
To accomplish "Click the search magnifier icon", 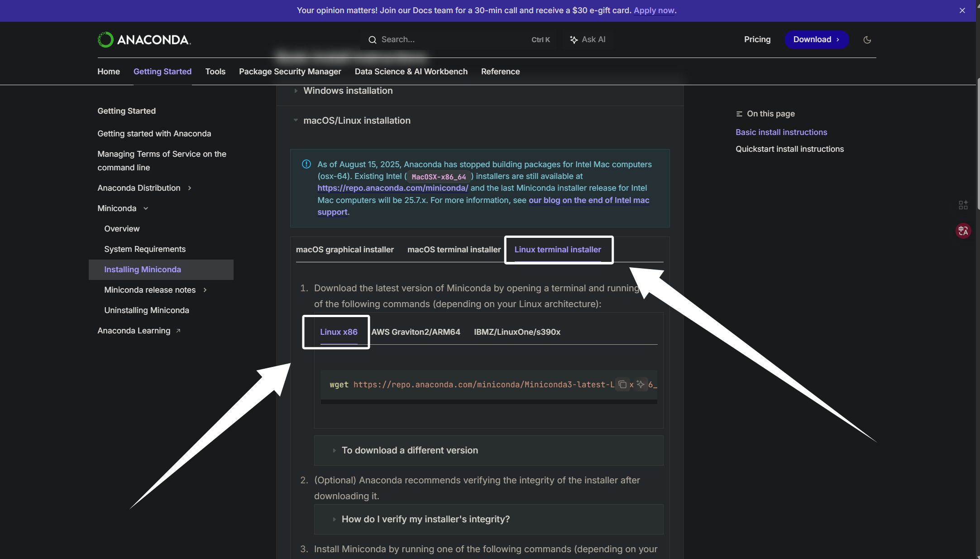I will coord(372,40).
